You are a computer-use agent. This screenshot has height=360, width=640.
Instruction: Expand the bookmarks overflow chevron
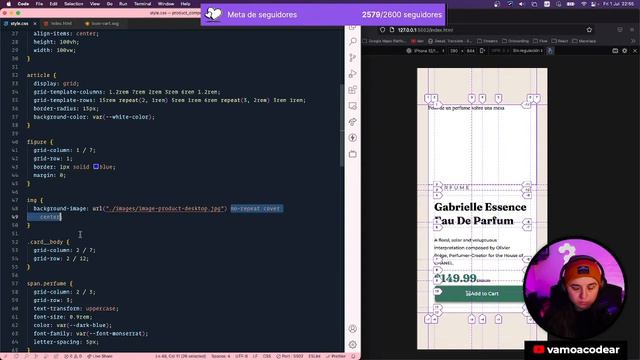(x=633, y=41)
